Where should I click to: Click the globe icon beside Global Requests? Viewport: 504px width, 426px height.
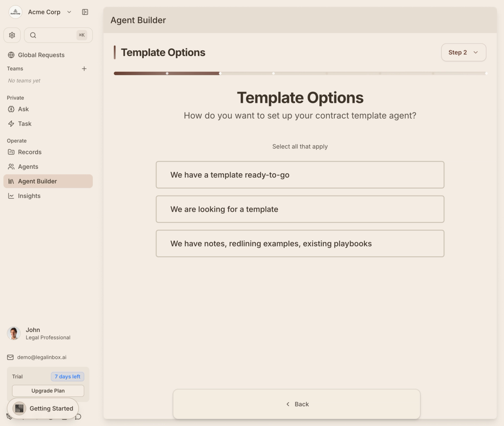coord(11,55)
